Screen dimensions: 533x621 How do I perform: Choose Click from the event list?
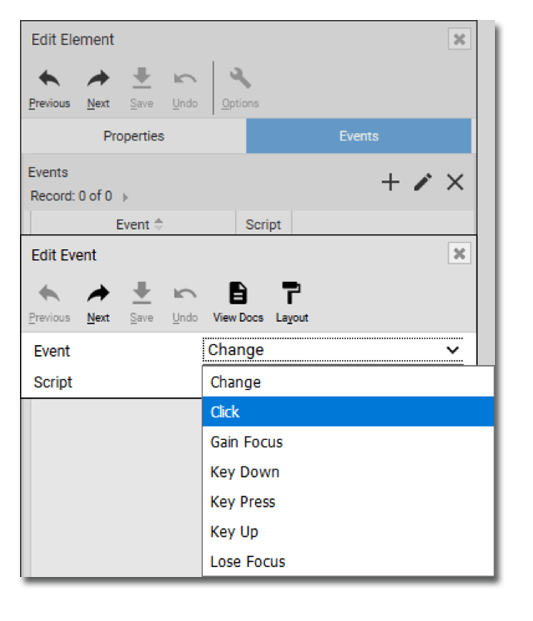coord(348,412)
